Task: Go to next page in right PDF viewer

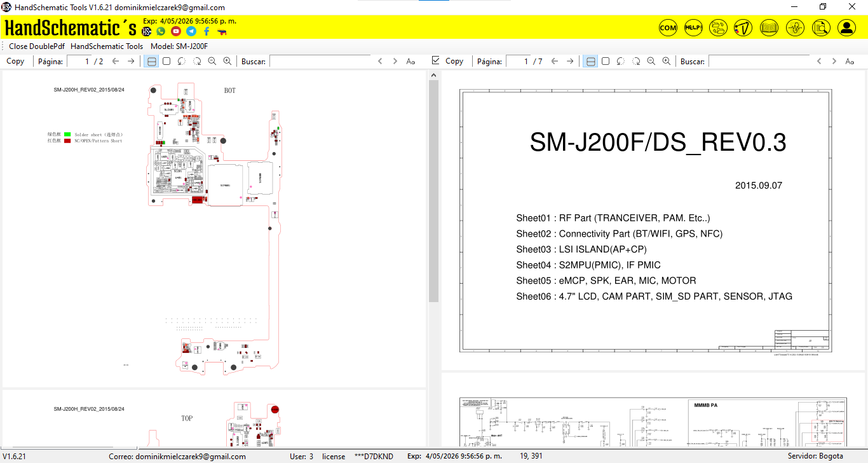Action: pos(570,61)
